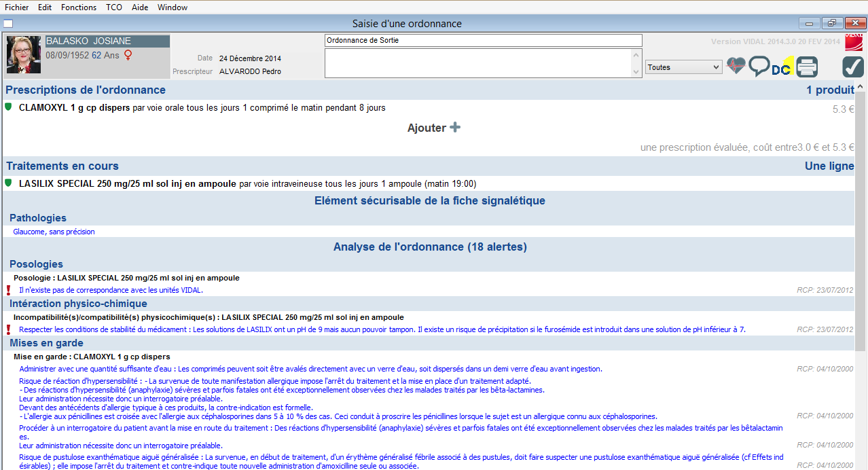Toggle the DC prescription icon
Image resolution: width=868 pixels, height=470 pixels.
[x=782, y=68]
